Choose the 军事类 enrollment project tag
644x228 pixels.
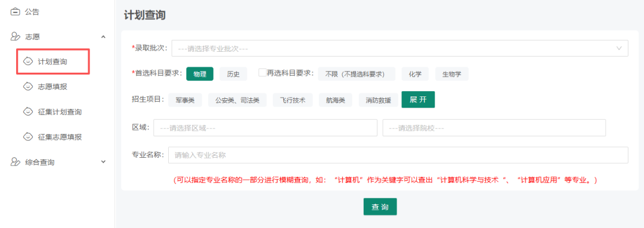[x=185, y=99]
